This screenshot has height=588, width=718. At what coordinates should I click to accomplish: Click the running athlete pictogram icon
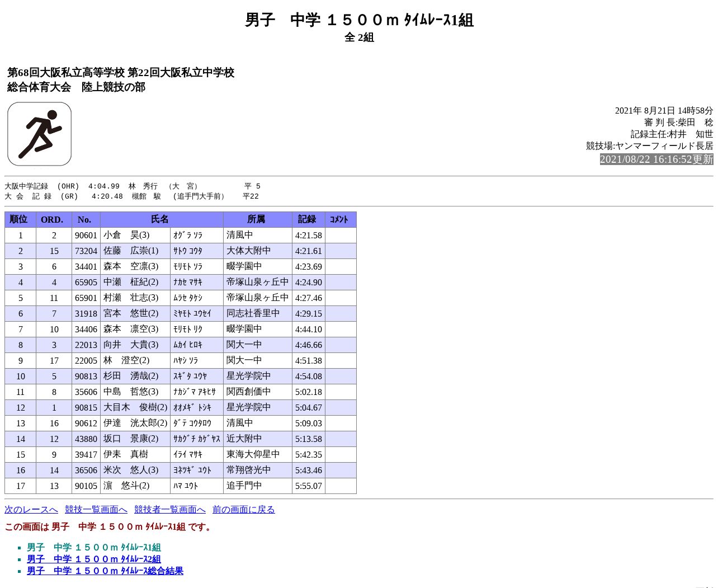[39, 134]
